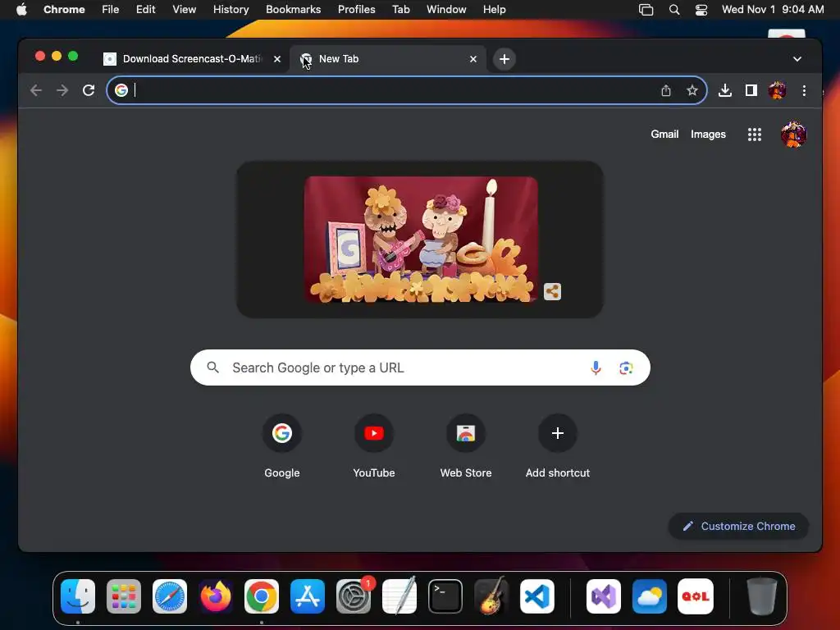Click the Google Doodle image
Screen dimensions: 840x630
point(421,240)
